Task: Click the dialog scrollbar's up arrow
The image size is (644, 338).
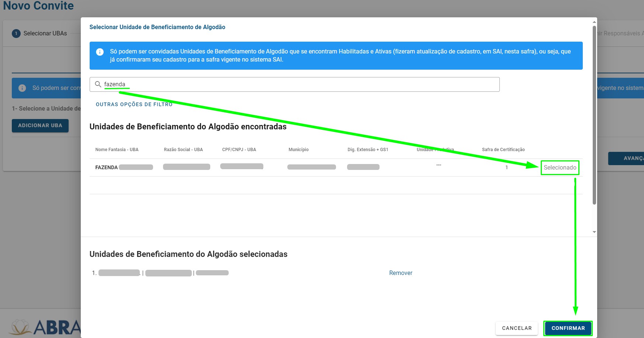Action: (x=594, y=22)
